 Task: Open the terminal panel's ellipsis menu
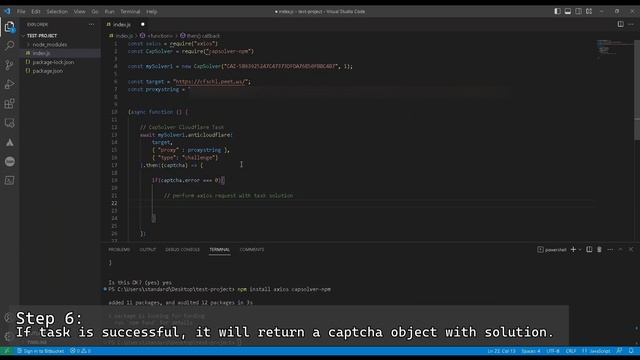[610, 249]
